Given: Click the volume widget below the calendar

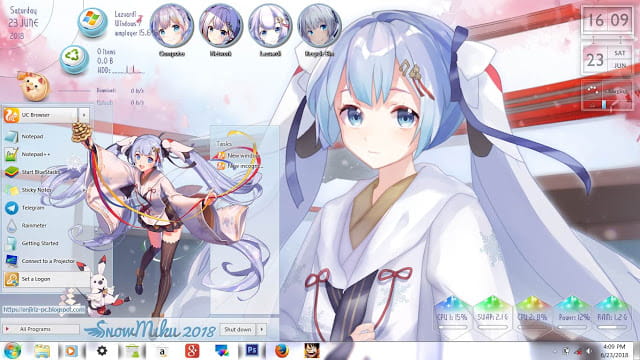Looking at the screenshot, I should coord(607,96).
